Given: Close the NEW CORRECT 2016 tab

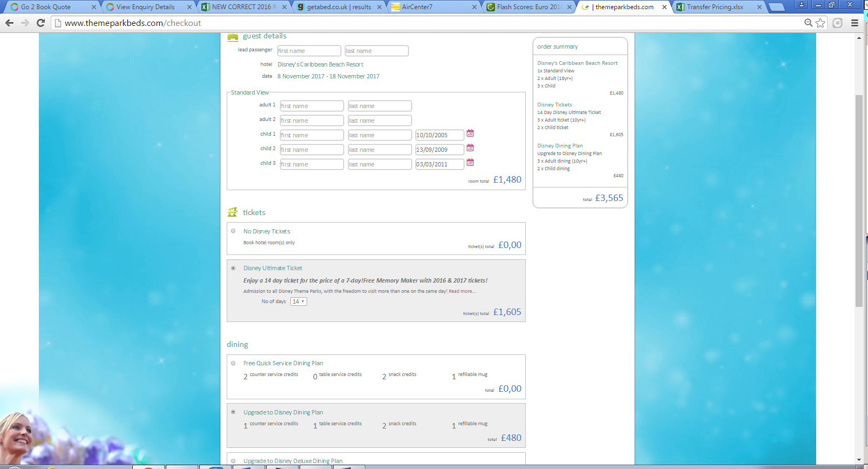Looking at the screenshot, I should coord(284,7).
